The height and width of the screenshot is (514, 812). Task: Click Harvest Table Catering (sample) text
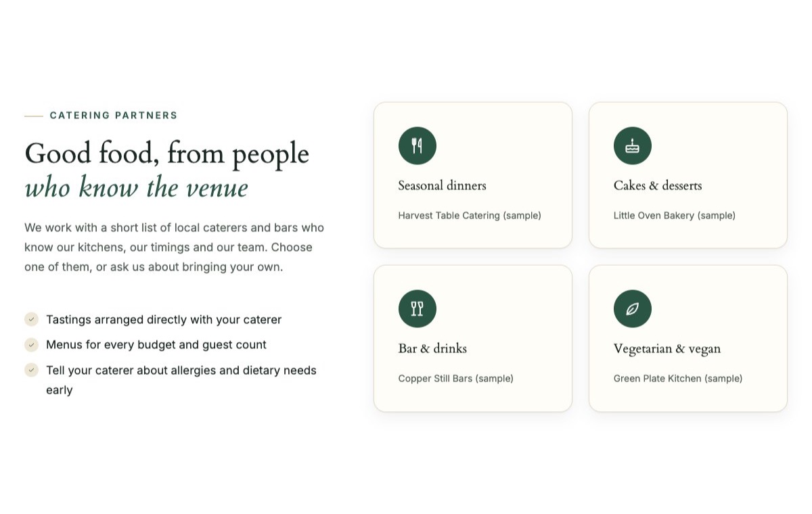tap(470, 216)
